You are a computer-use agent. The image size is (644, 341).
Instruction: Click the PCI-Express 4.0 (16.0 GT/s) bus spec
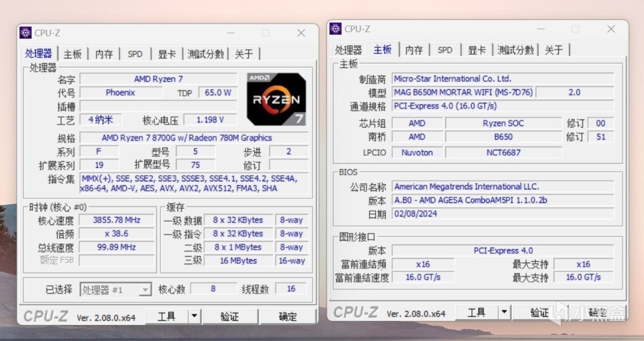click(502, 105)
